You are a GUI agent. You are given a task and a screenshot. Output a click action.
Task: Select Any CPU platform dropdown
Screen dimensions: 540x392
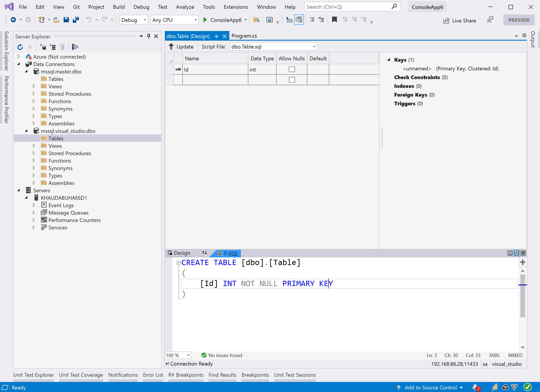[x=174, y=20]
